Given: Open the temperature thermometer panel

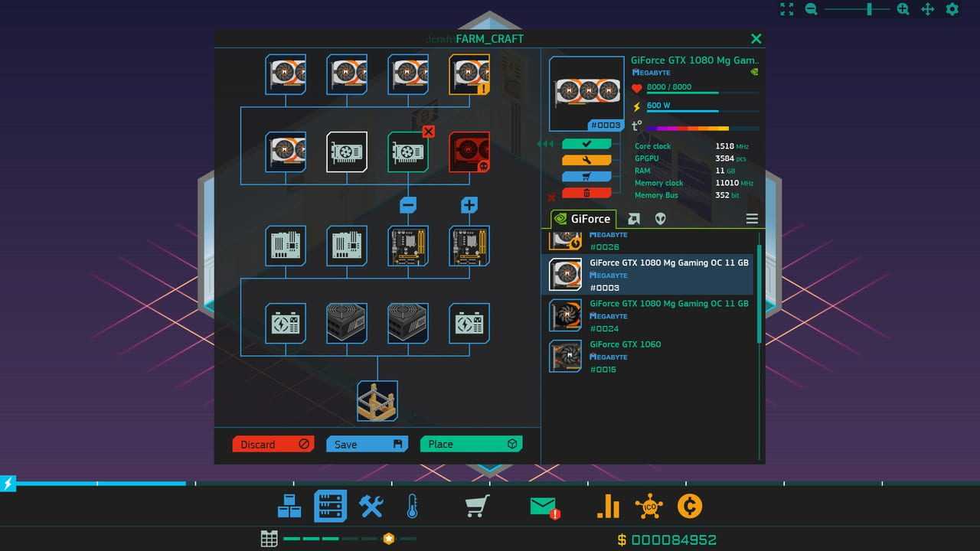Looking at the screenshot, I should [412, 507].
